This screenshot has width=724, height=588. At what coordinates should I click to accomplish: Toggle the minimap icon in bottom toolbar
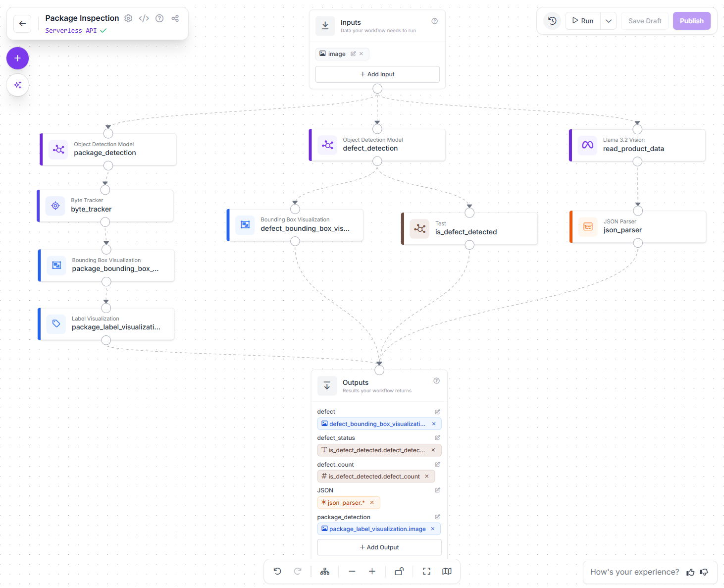(447, 571)
